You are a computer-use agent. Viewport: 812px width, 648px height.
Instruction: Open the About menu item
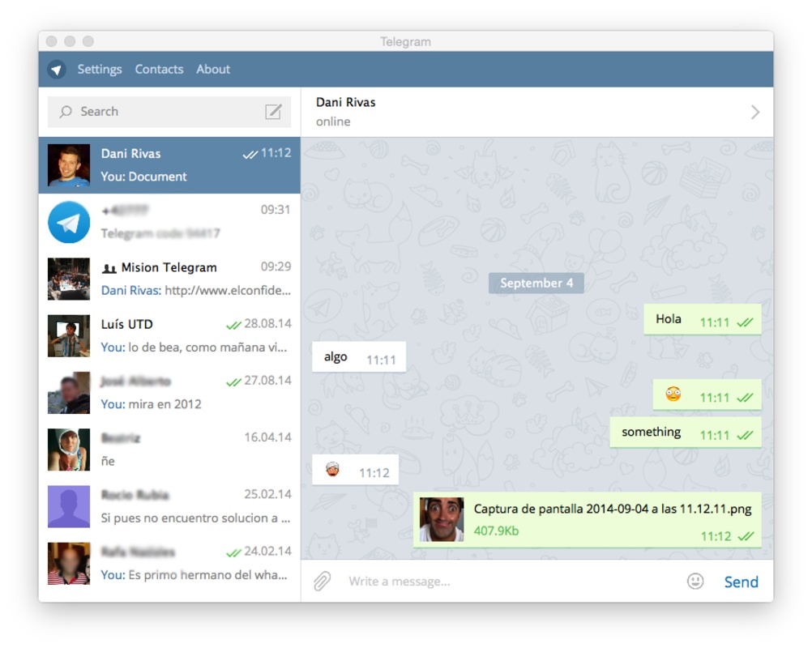pos(212,70)
